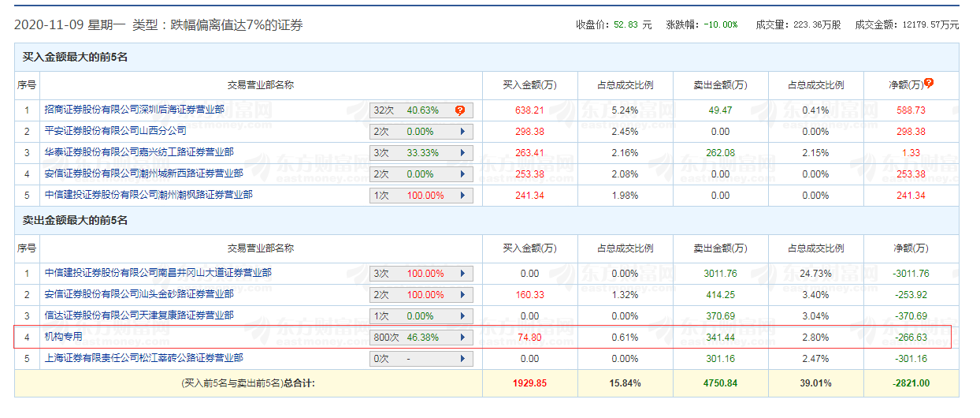Click the 机构专用 seat name

[x=64, y=337]
